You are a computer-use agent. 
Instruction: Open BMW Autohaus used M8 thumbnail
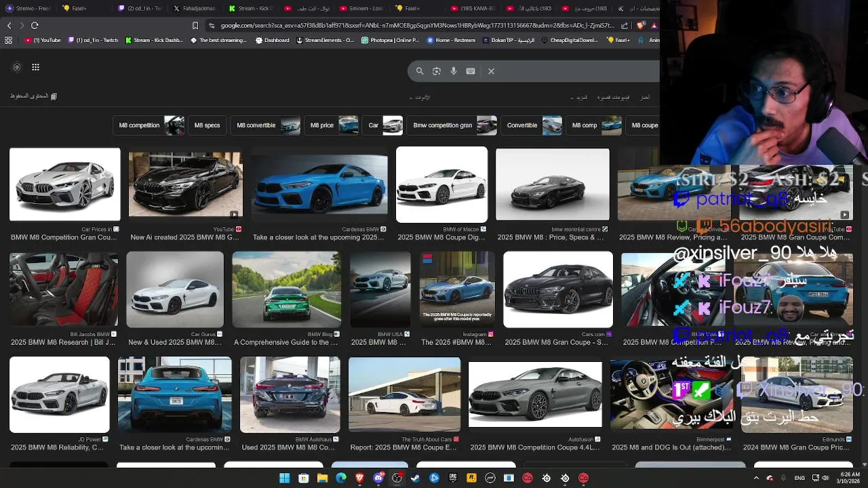click(x=290, y=394)
